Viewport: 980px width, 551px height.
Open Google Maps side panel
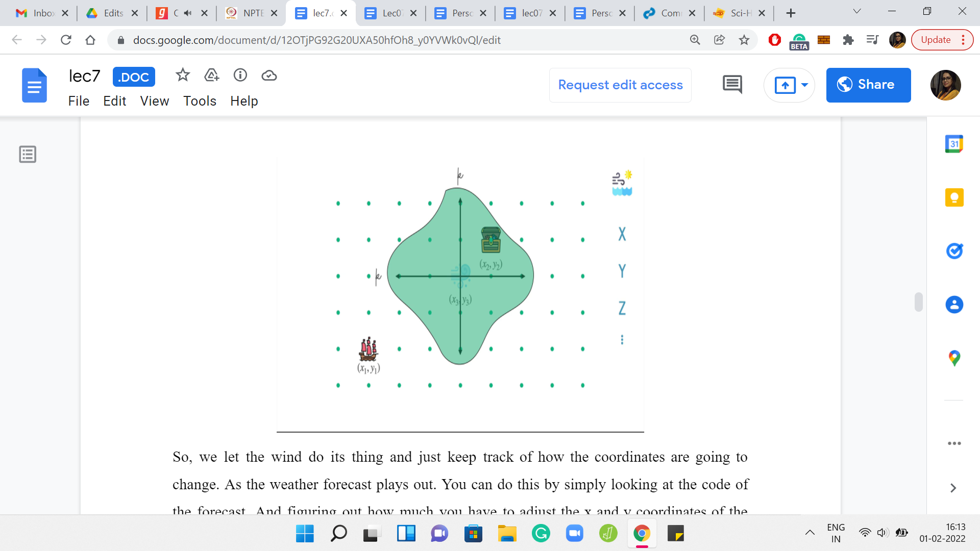[x=953, y=358]
